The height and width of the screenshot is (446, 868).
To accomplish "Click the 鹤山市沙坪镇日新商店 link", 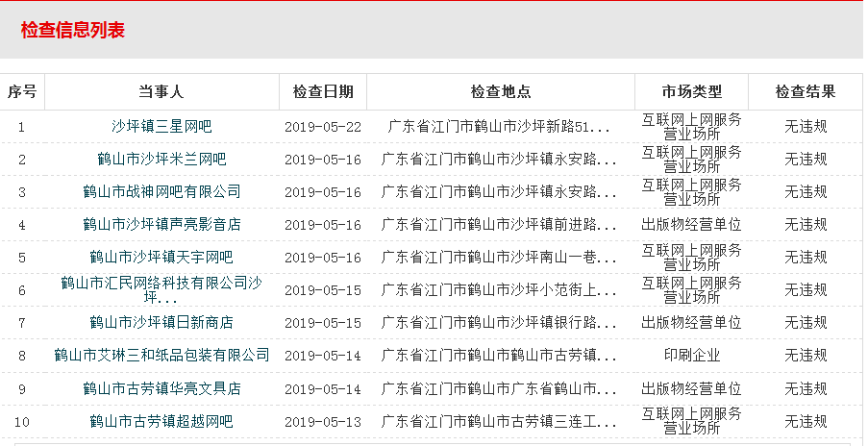I will pyautogui.click(x=161, y=322).
